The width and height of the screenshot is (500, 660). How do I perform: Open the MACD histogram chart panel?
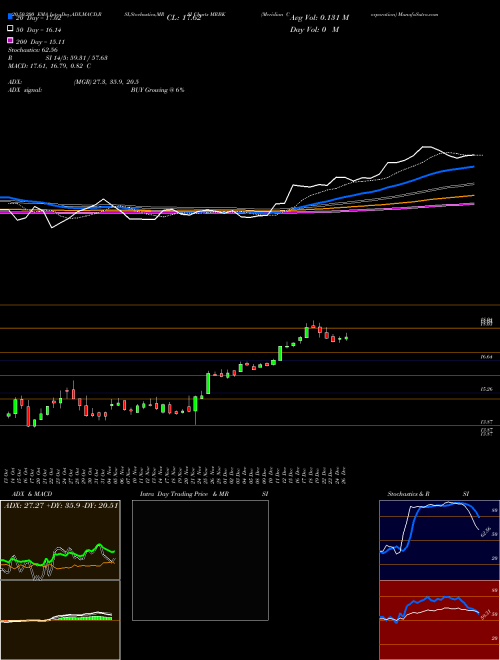[60, 620]
